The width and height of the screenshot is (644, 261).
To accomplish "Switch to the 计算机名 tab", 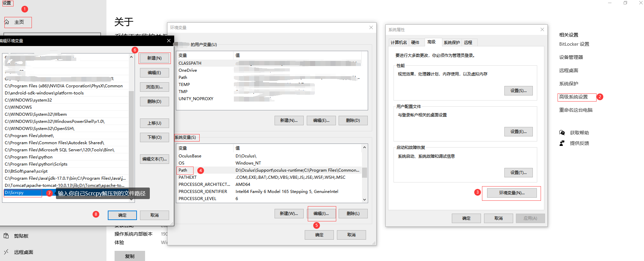I will (399, 43).
